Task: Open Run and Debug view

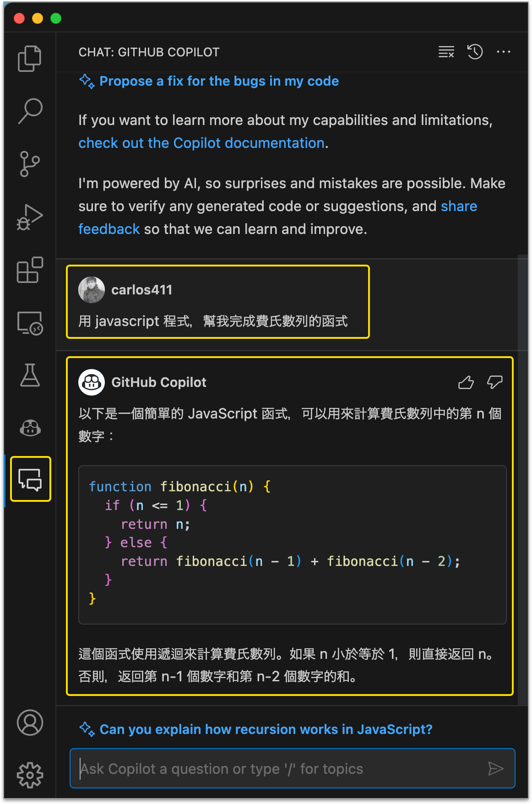Action: tap(30, 217)
